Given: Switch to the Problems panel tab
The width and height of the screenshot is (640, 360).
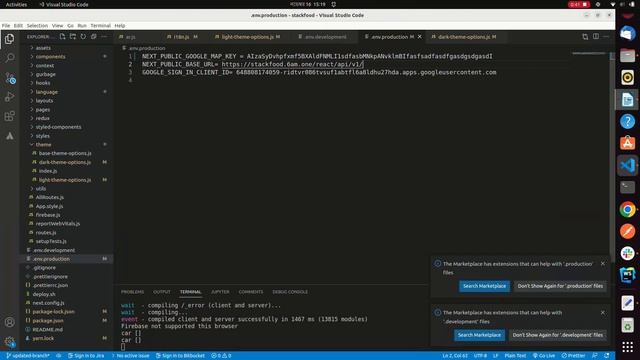Looking at the screenshot, I should coord(132,292).
